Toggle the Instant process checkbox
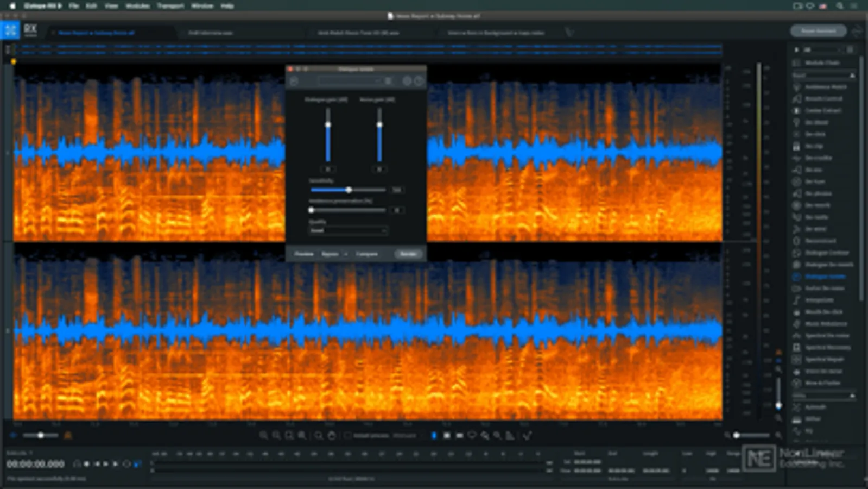The height and width of the screenshot is (489, 868). coord(348,436)
